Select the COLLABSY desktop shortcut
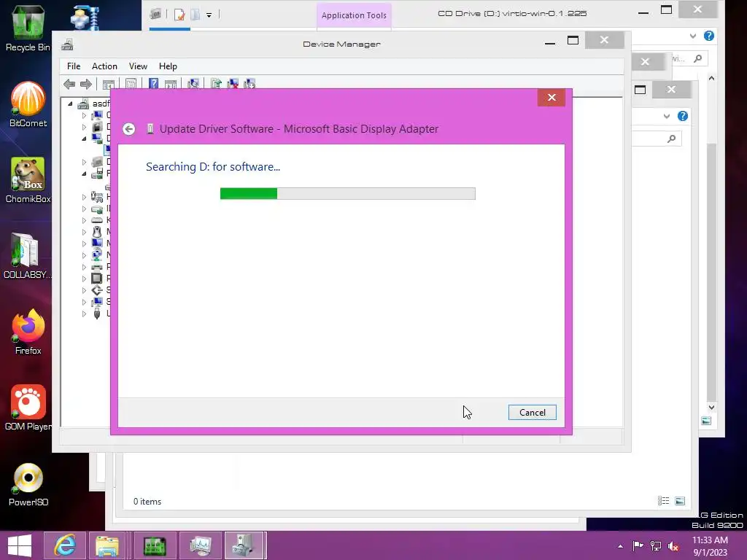 [26, 256]
